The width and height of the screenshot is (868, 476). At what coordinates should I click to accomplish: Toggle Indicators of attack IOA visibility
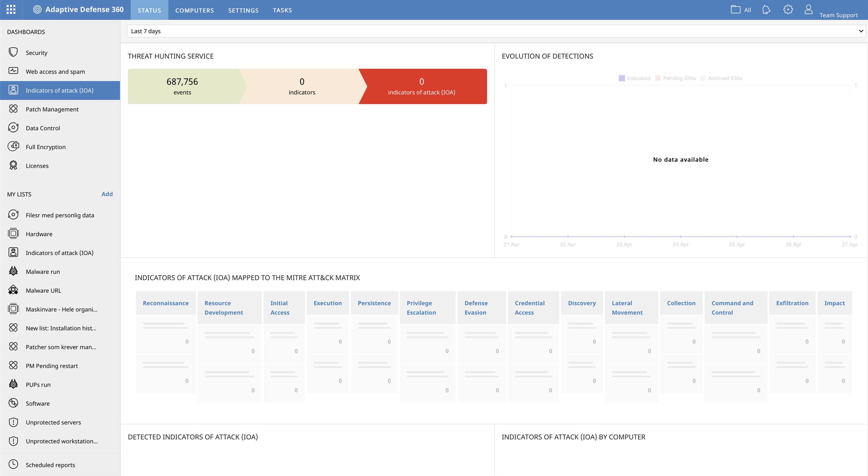coord(634,78)
